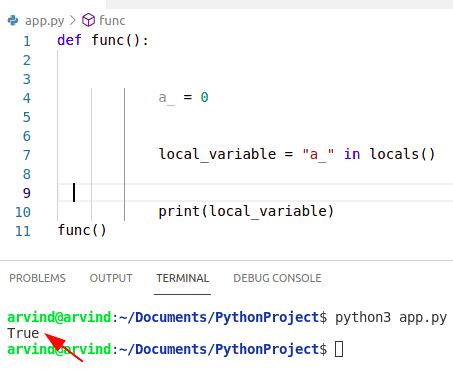Image resolution: width=453 pixels, height=369 pixels.
Task: Click 'locals()' on line 7
Action: tap(402, 154)
